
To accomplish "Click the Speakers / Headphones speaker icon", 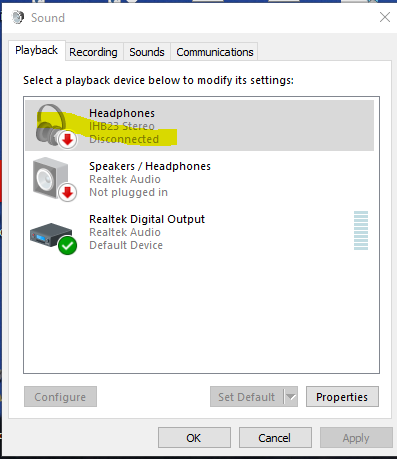I will point(50,178).
